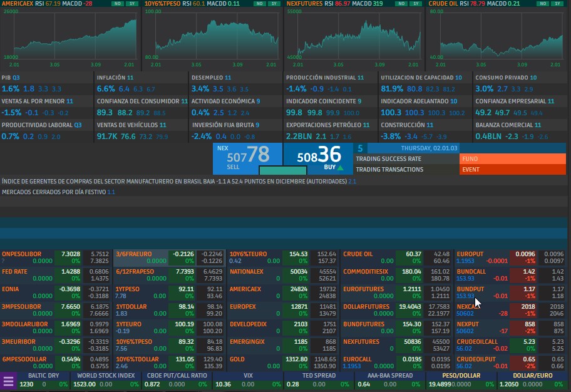
Task: Open 1Y range selector on CRUDE OIL chart
Action: pyautogui.click(x=558, y=4)
